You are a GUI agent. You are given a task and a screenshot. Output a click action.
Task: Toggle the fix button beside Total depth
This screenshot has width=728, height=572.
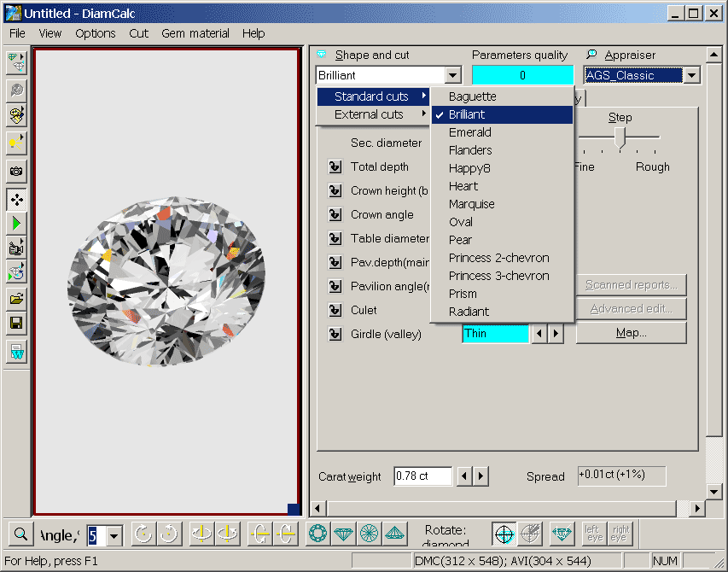[335, 167]
